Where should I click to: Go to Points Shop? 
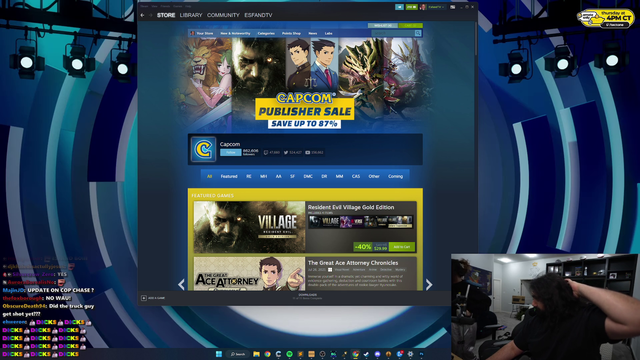(291, 33)
